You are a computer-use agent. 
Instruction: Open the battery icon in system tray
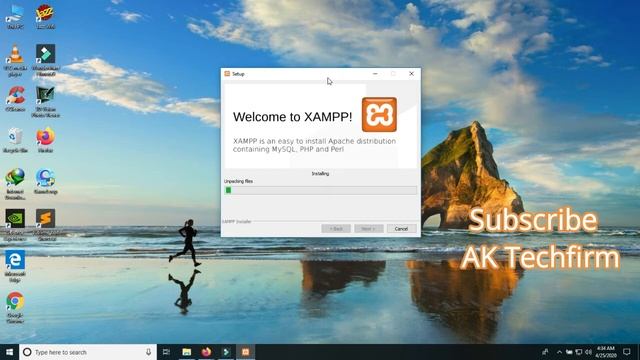pyautogui.click(x=569, y=352)
